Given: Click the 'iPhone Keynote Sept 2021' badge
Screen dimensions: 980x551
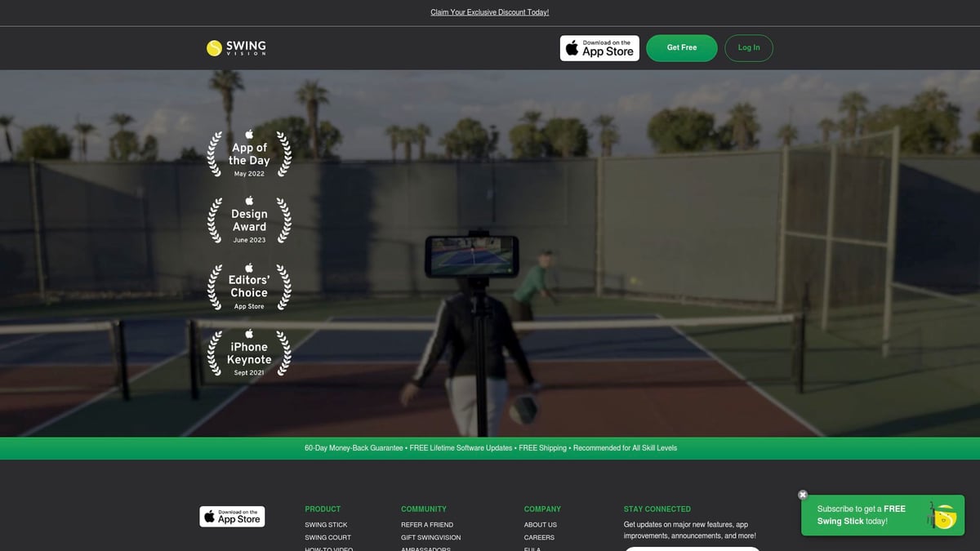Looking at the screenshot, I should tap(248, 353).
